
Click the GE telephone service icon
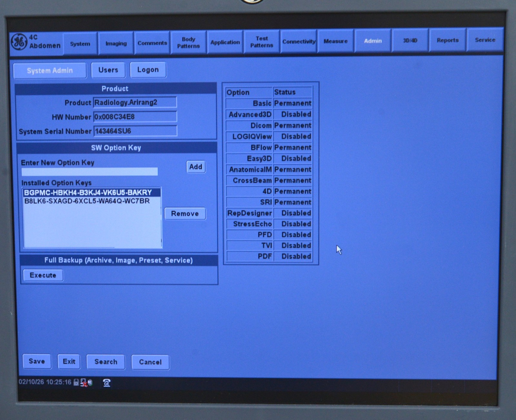(107, 383)
